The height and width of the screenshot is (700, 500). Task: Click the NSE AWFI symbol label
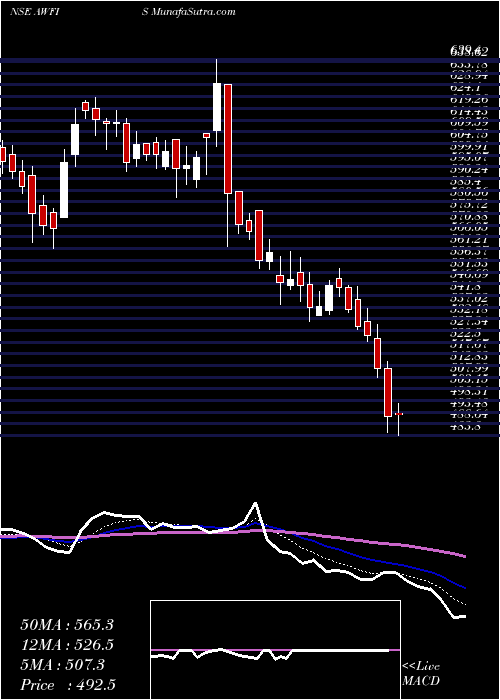click(35, 12)
